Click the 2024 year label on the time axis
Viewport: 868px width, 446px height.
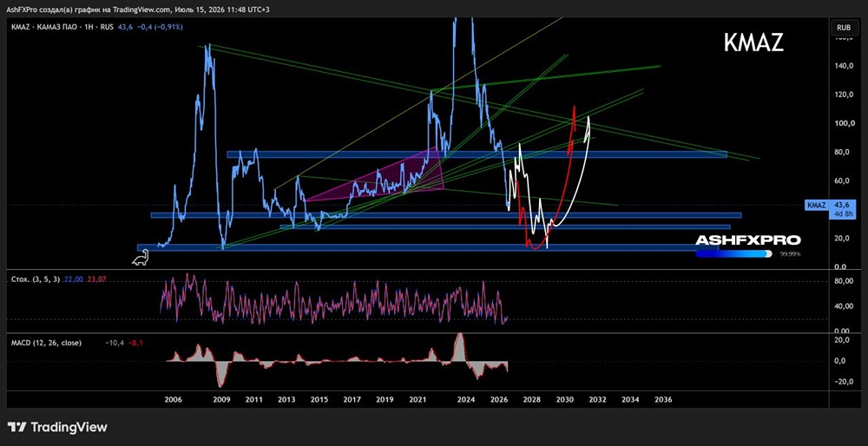[x=467, y=399]
